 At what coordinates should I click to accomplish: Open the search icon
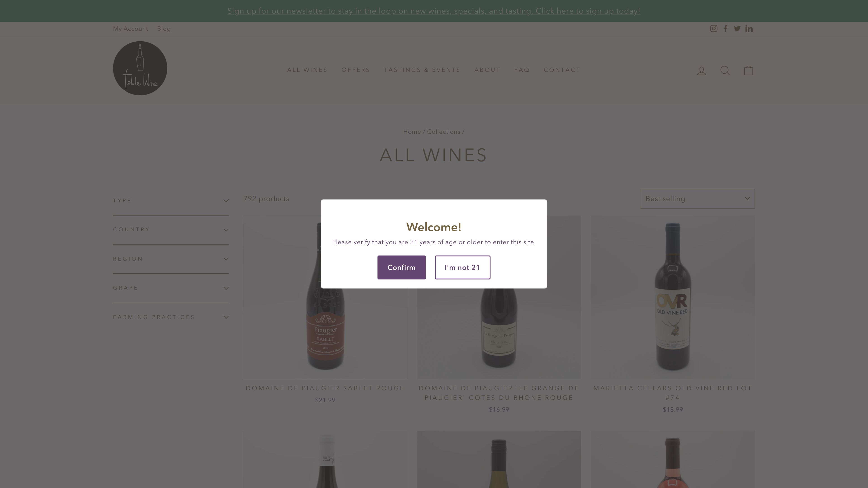coord(725,70)
